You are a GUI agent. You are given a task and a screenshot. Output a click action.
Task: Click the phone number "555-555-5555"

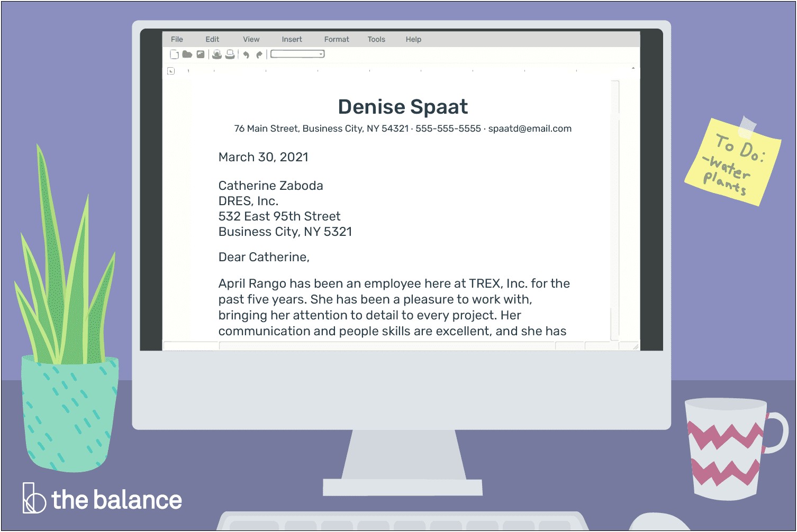coord(448,129)
